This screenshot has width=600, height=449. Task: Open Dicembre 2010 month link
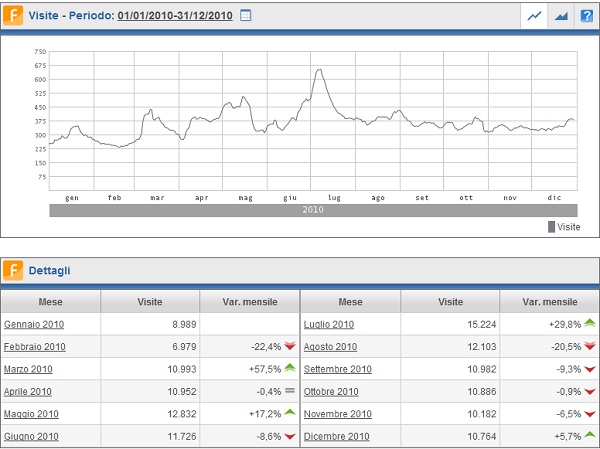tap(336, 436)
